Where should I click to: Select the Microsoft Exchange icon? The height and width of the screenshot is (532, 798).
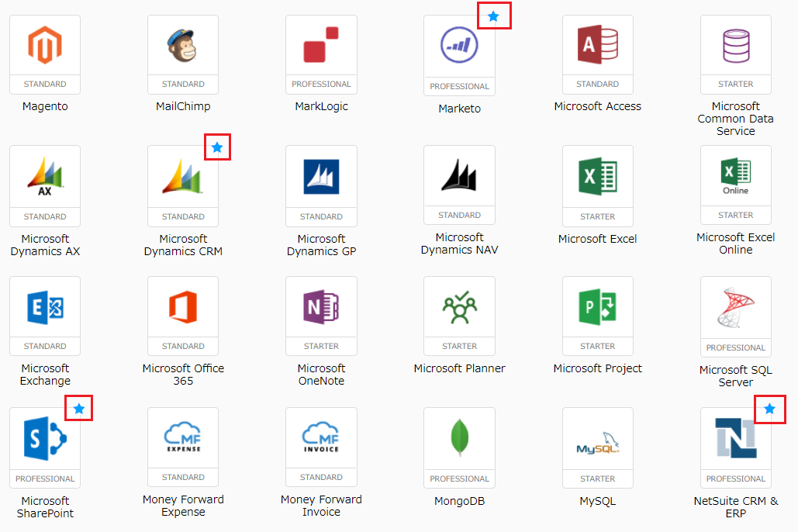[45, 307]
